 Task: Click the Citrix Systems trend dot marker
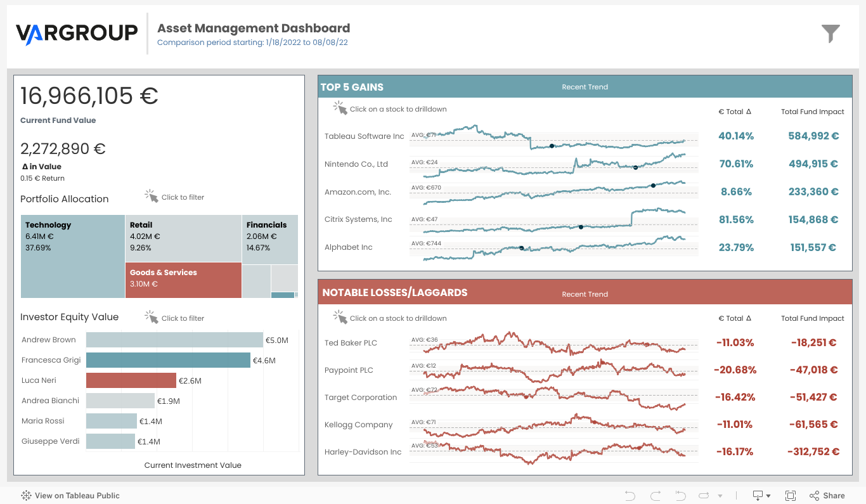coord(581,226)
